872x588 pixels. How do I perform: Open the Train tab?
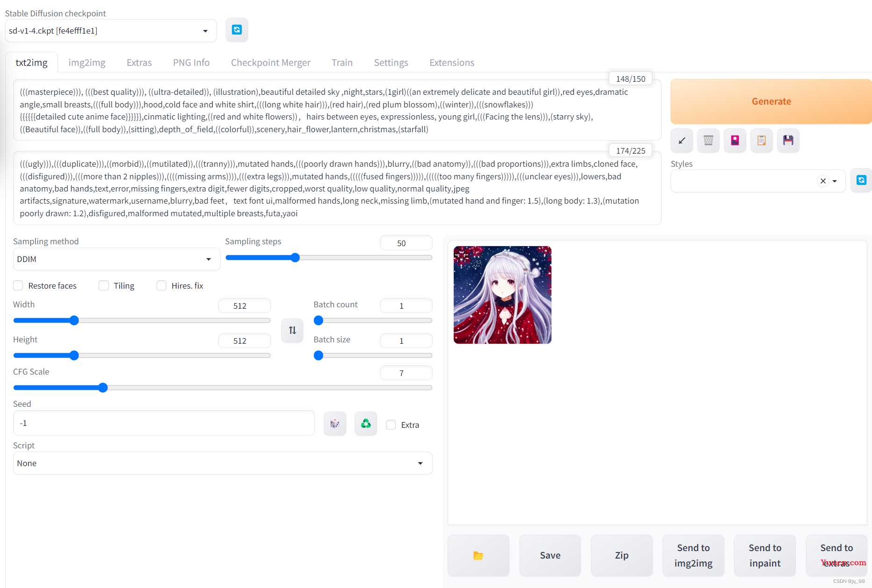point(342,63)
